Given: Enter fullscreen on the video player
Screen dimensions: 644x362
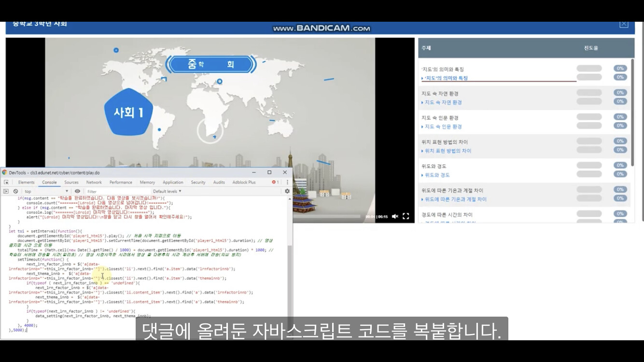Looking at the screenshot, I should click(406, 217).
